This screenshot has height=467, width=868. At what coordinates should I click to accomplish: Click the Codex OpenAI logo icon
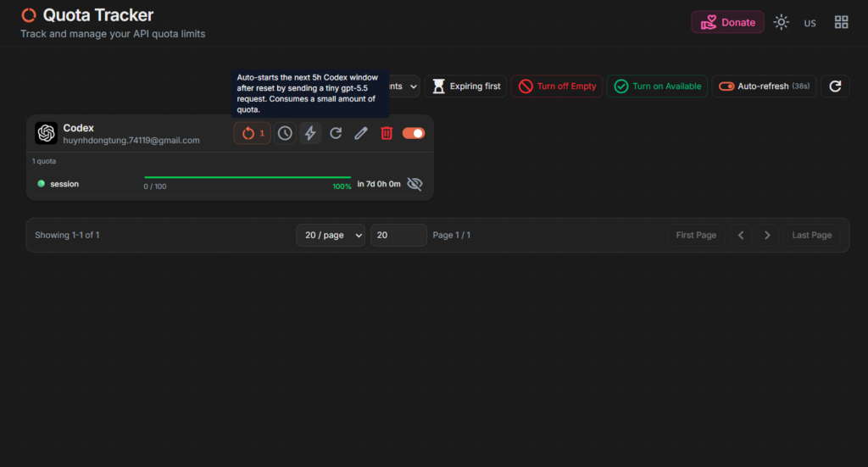(46, 133)
